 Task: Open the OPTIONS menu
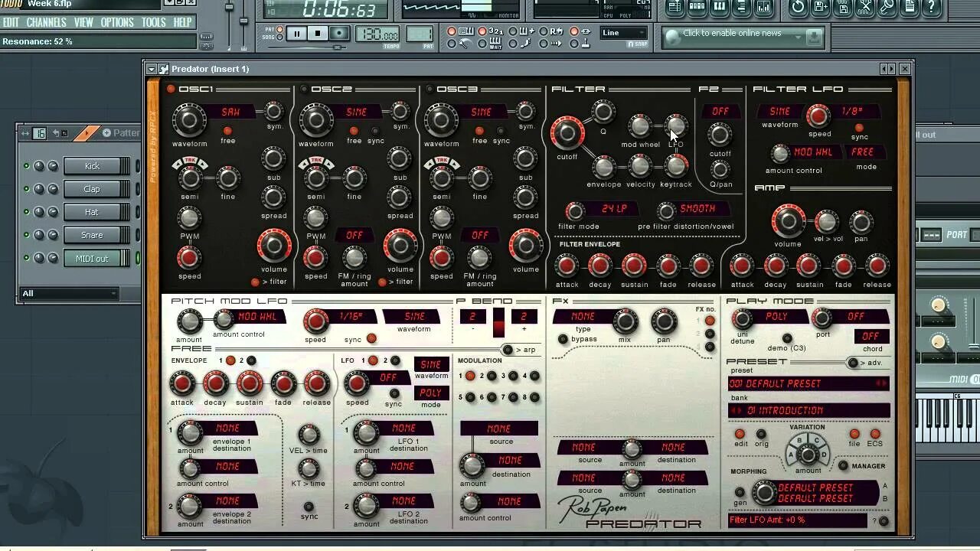pos(117,22)
